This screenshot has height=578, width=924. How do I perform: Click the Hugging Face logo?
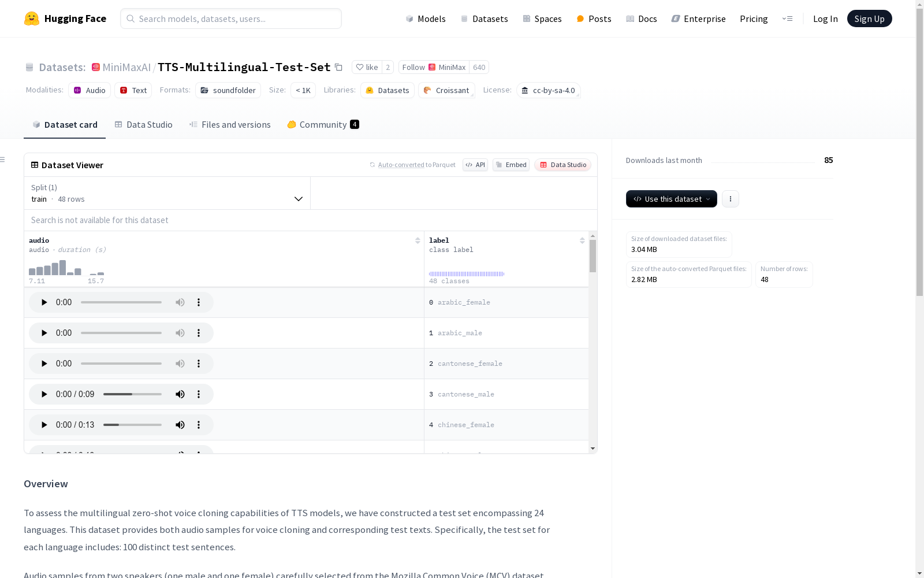pyautogui.click(x=65, y=18)
